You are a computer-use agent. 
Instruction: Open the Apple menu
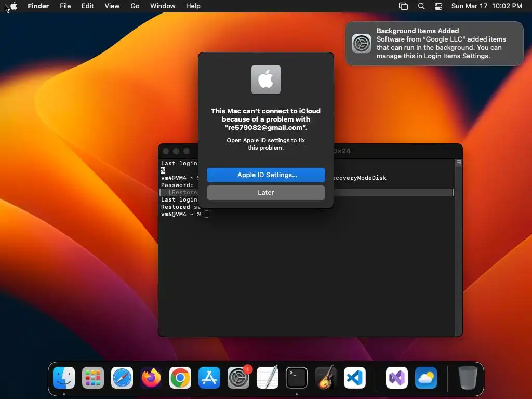click(14, 6)
